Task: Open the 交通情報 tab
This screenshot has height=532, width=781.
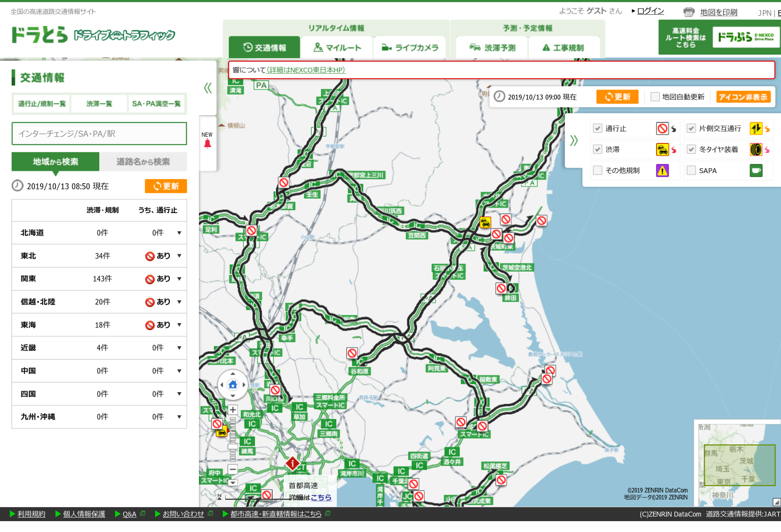Action: coord(264,47)
